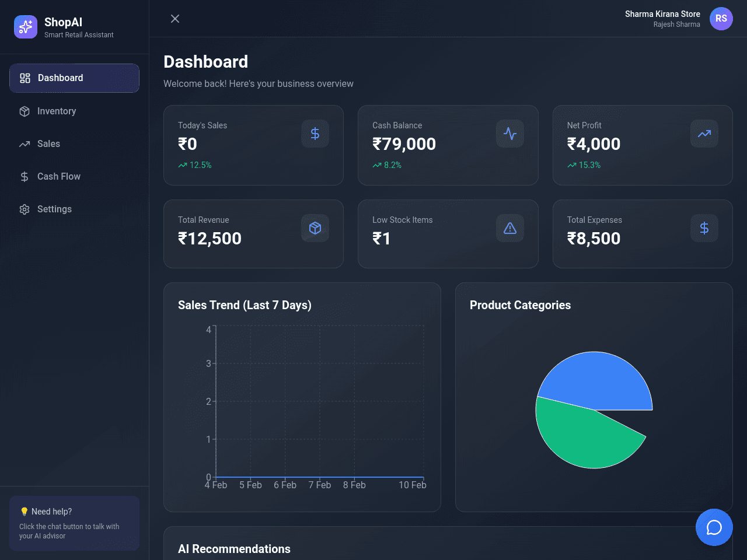This screenshot has height=560, width=747.
Task: Open Cash Flow from sidebar
Action: 74,176
